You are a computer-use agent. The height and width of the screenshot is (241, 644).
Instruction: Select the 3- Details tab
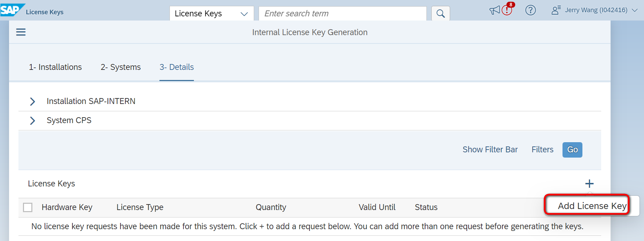pos(176,67)
